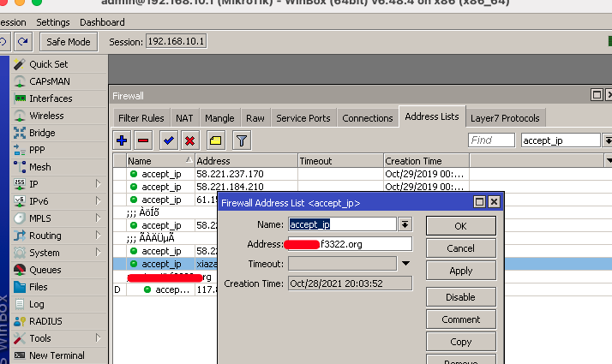Open New Terminal from the sidebar
Viewport: 612px width, 364px height.
tap(58, 355)
